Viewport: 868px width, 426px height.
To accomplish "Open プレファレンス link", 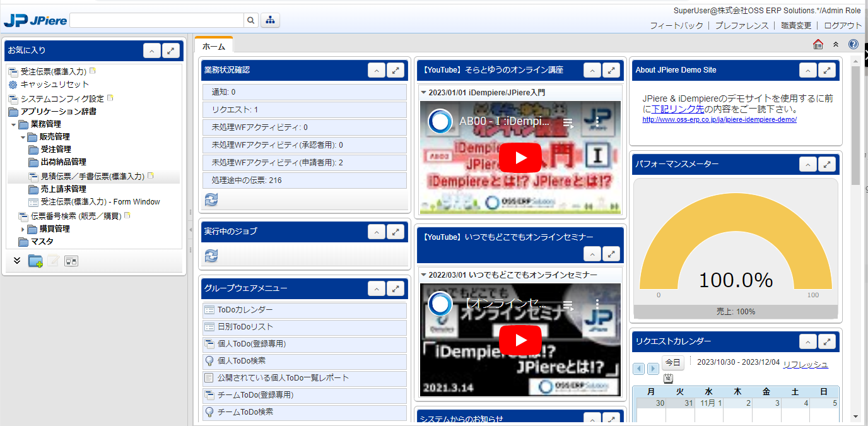I will click(742, 26).
